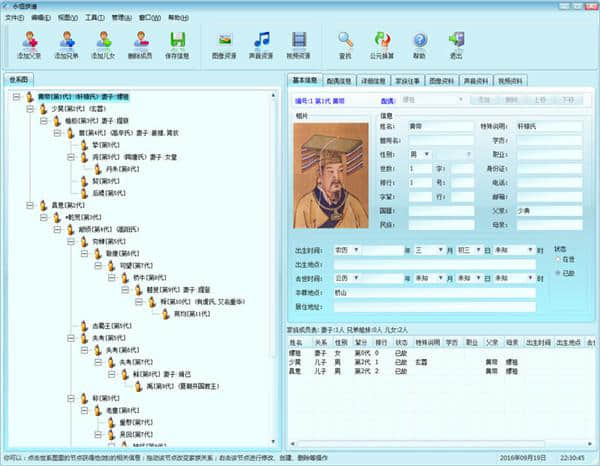
Task: Switch to the 视频资料 tab
Action: pos(510,81)
